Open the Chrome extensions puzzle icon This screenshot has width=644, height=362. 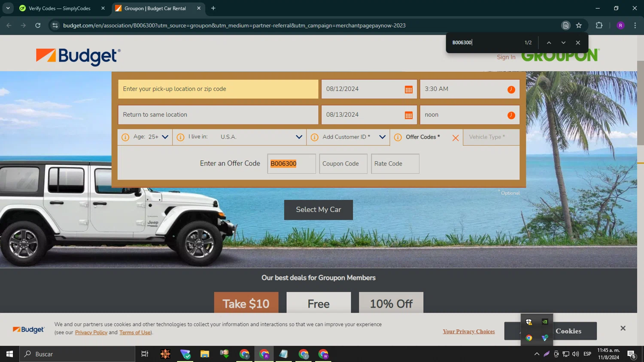tap(599, 25)
